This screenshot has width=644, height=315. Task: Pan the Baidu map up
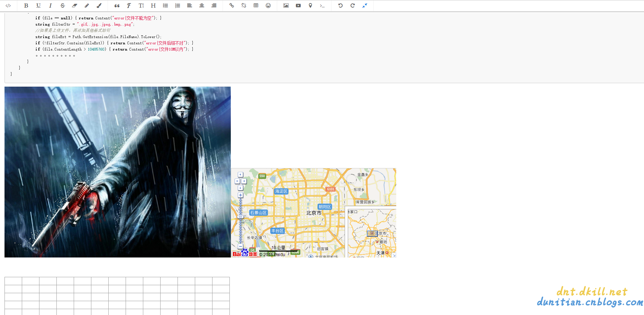pos(241,175)
